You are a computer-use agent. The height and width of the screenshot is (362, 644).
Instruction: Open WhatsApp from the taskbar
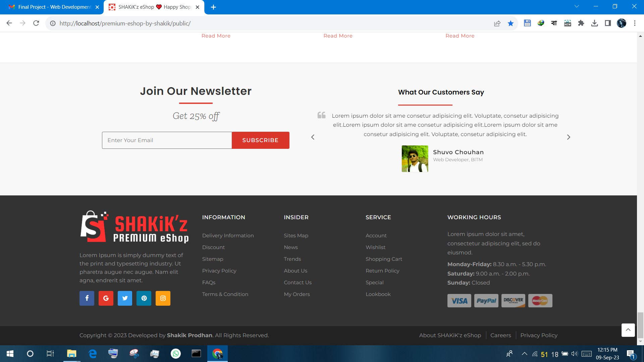pos(176,354)
